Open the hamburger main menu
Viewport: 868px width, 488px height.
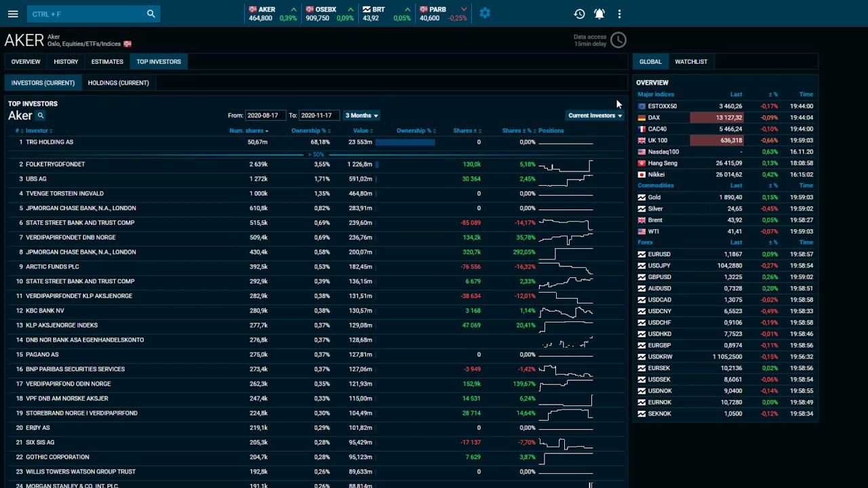click(13, 14)
